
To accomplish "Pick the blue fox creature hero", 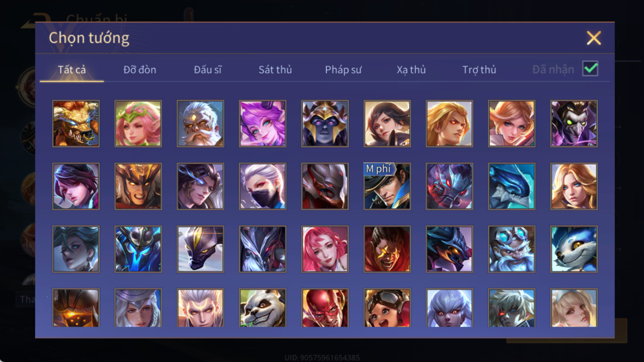I will [x=574, y=249].
